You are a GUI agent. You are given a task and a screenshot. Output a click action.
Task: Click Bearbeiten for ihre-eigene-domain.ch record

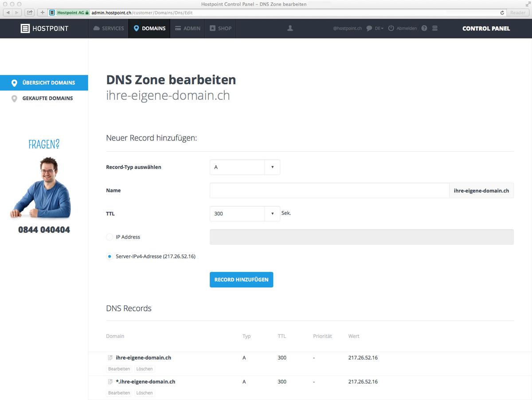pyautogui.click(x=119, y=369)
